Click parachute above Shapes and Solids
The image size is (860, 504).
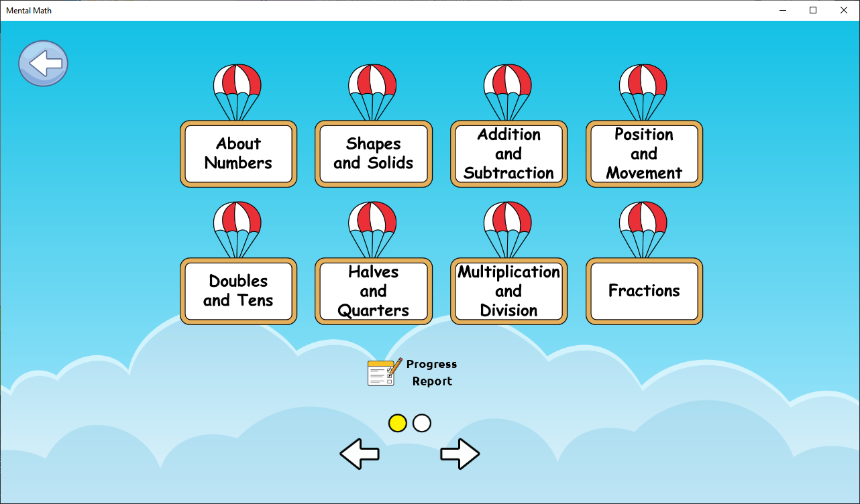tap(372, 84)
